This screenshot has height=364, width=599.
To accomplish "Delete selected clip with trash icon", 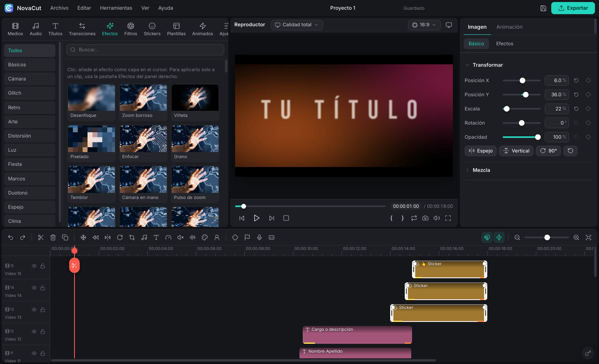I will click(53, 237).
